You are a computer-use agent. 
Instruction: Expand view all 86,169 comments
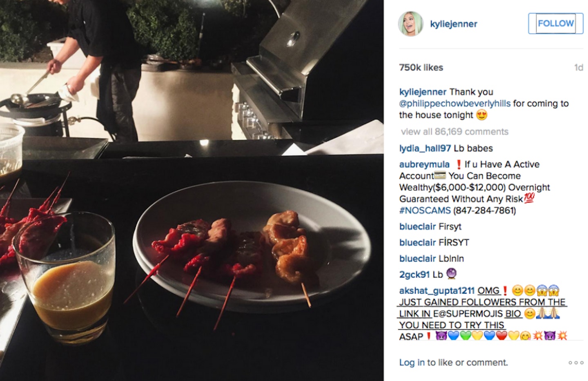click(454, 132)
